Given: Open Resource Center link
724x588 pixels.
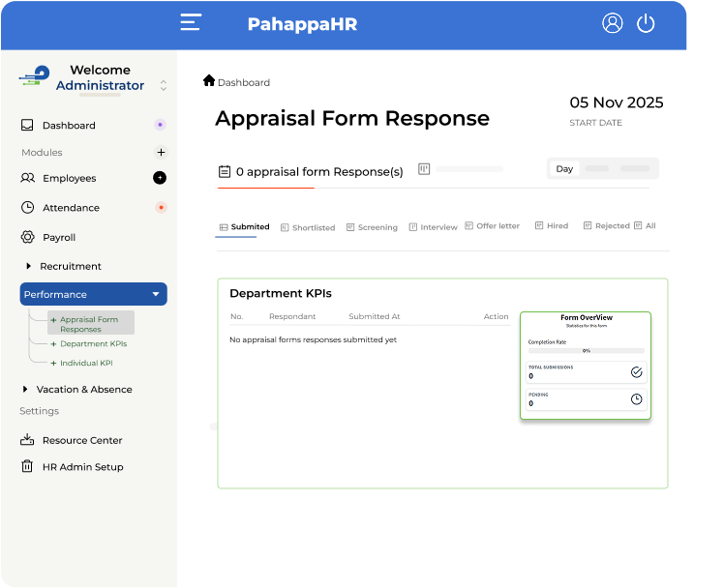Looking at the screenshot, I should (82, 440).
